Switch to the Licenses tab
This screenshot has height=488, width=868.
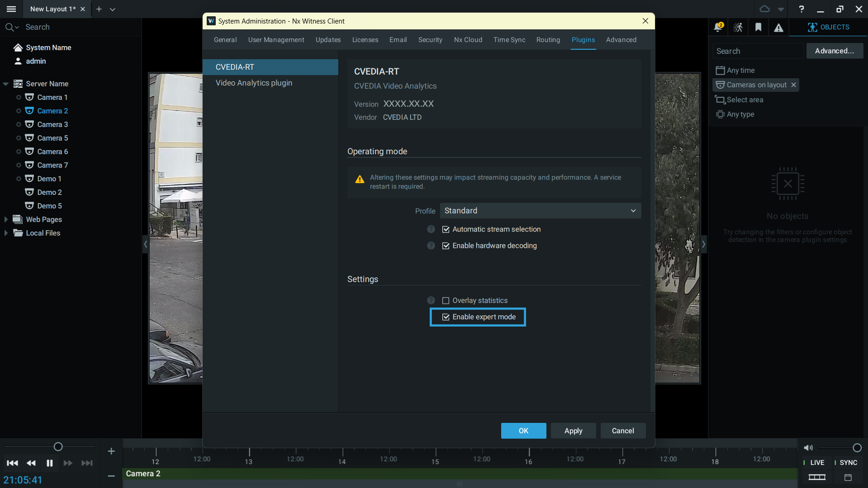[365, 40]
